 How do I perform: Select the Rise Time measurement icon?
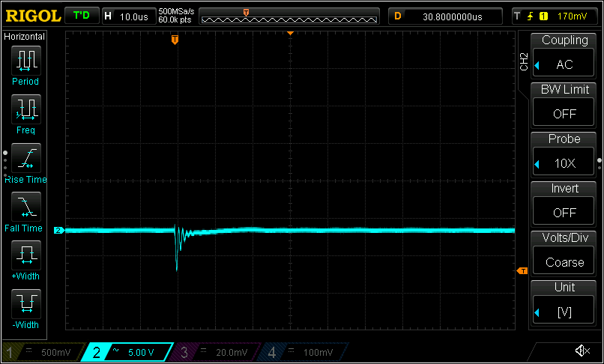click(25, 158)
